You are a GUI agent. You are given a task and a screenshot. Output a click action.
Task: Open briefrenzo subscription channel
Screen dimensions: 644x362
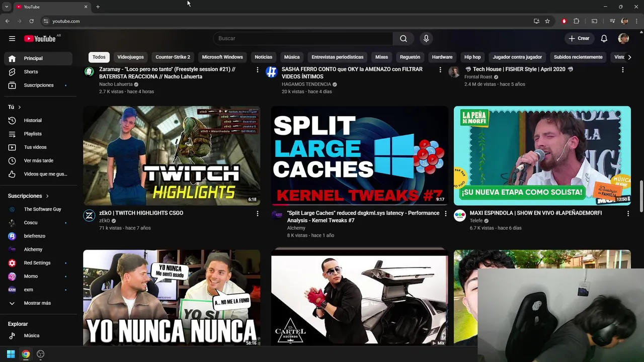[x=38, y=236]
